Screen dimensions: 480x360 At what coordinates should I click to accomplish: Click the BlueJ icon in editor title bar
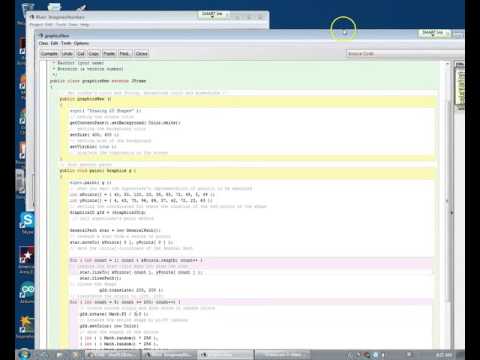[41, 36]
